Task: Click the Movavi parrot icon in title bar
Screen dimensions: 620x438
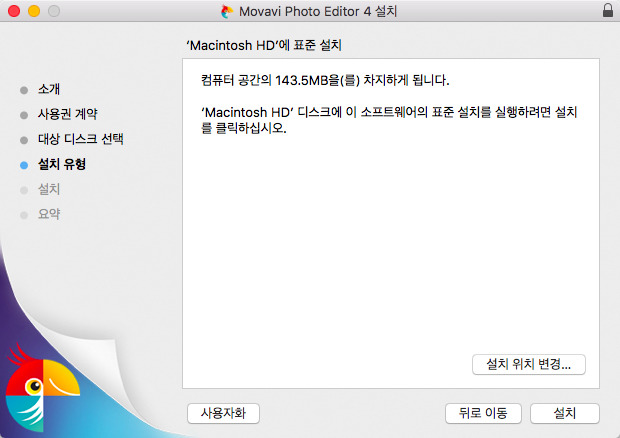Action: 227,11
